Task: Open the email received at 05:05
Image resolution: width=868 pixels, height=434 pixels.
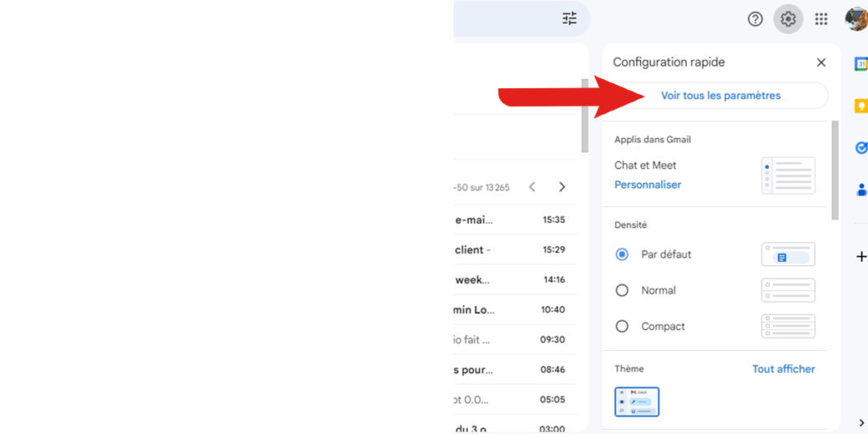Action: (x=515, y=399)
